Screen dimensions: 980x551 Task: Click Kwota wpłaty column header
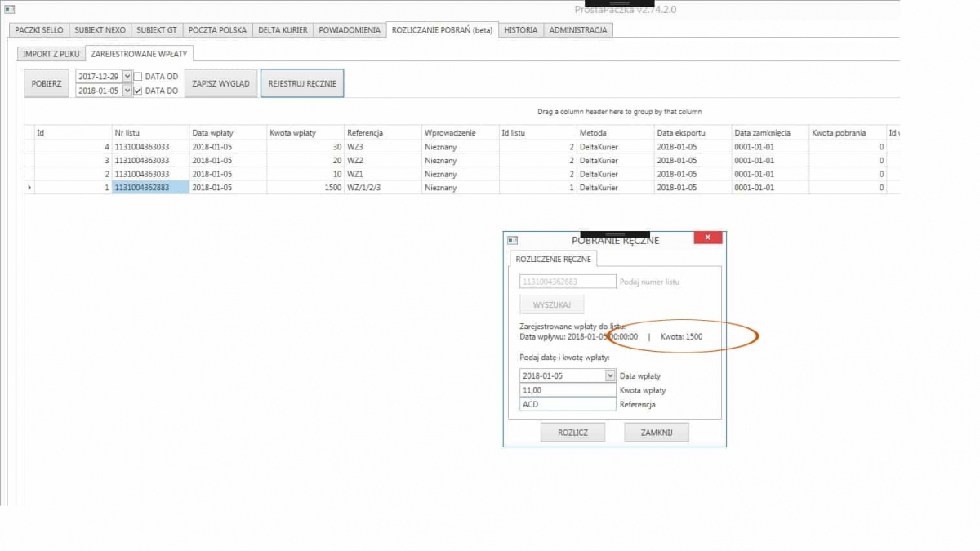[x=305, y=132]
